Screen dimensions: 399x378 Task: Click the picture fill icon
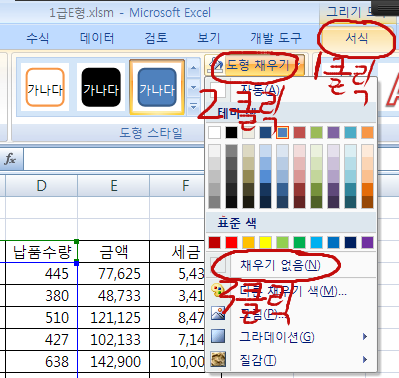[x=218, y=314]
